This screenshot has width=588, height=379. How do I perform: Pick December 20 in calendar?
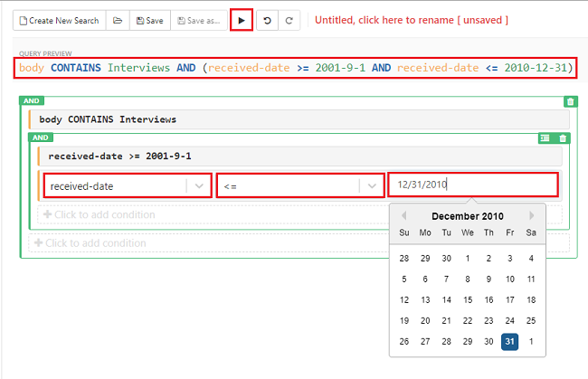425,321
